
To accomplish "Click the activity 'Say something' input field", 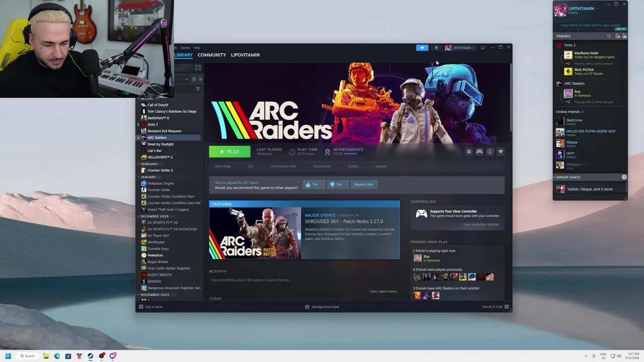I will [304, 280].
